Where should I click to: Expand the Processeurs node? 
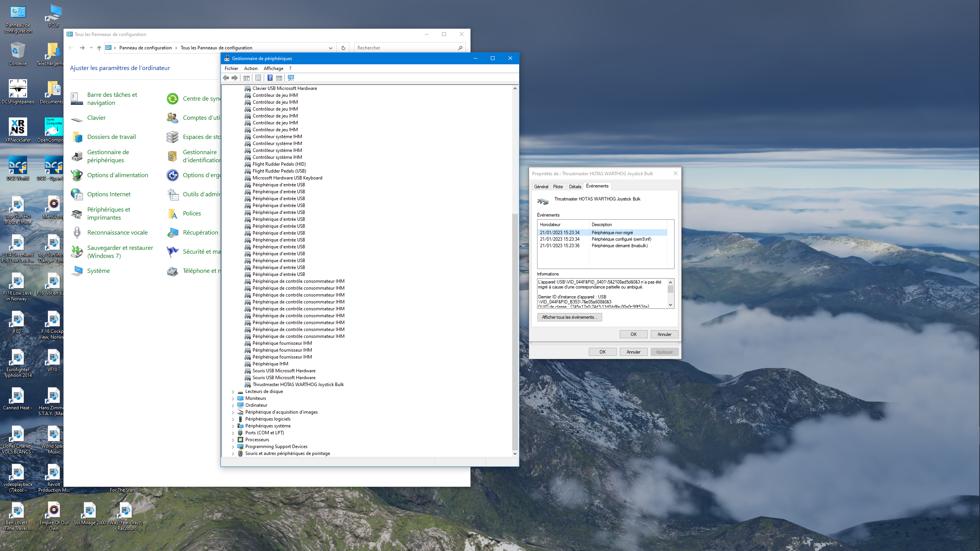click(x=233, y=440)
